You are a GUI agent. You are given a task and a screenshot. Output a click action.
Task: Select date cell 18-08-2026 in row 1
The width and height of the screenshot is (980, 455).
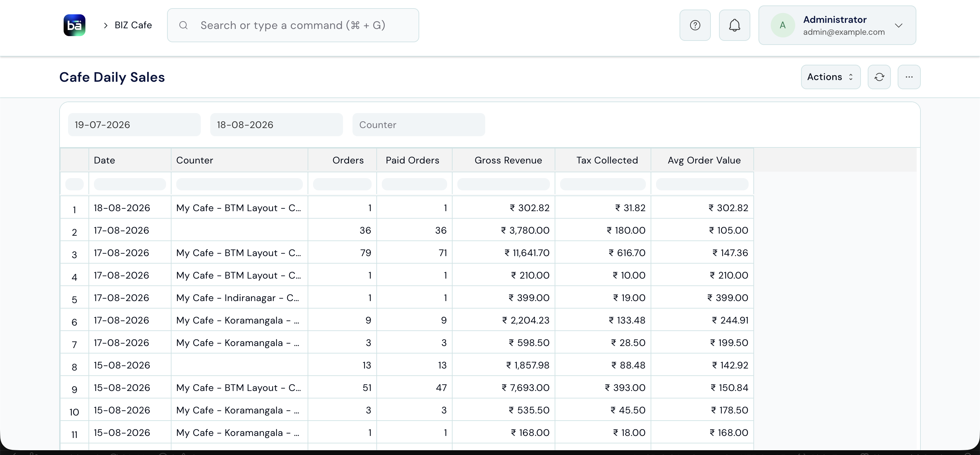[x=130, y=208]
